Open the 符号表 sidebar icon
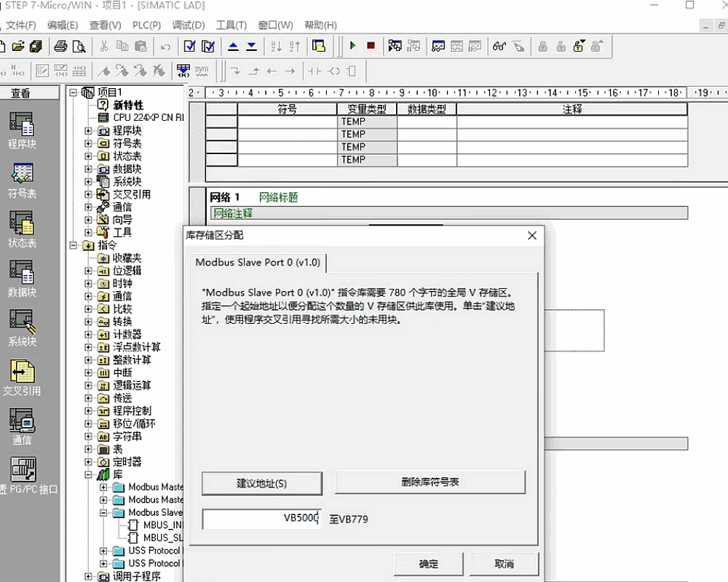Screen dimensions: 728x582 coord(21,180)
